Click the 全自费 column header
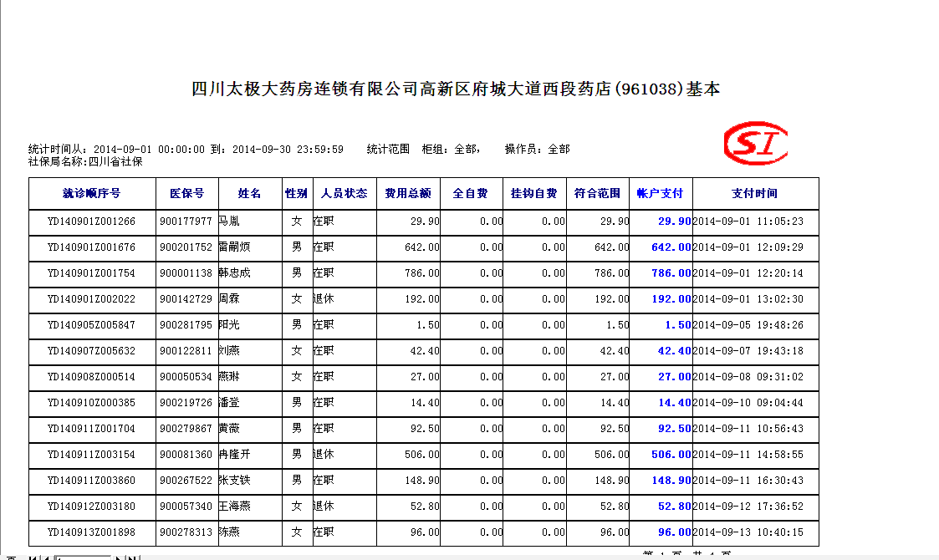Screen dimensions: 939x560 point(470,193)
